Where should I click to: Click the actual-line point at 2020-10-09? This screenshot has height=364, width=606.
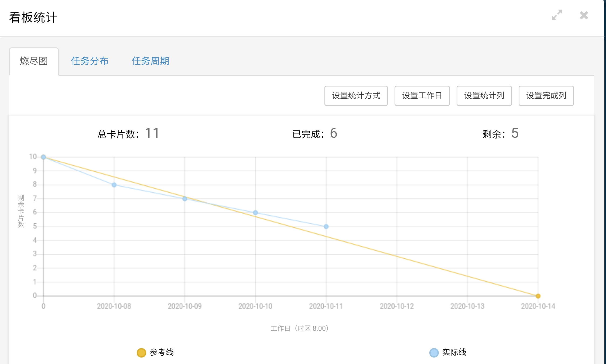tap(185, 199)
